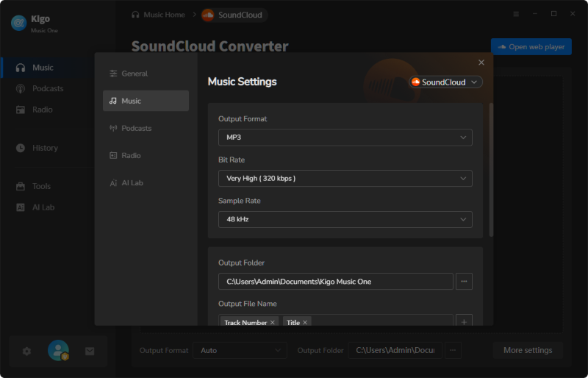Click the settings dialog vertical scrollbar
The height and width of the screenshot is (378, 588).
[x=491, y=170]
